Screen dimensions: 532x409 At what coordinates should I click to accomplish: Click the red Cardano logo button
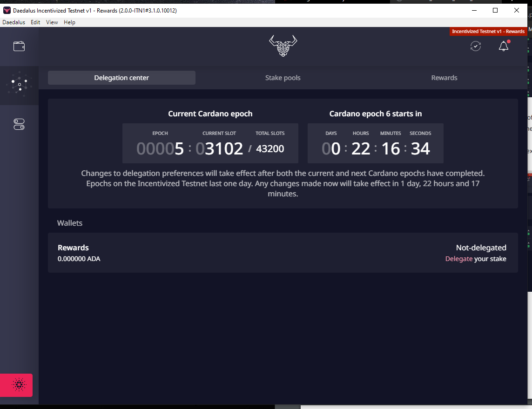[16, 385]
